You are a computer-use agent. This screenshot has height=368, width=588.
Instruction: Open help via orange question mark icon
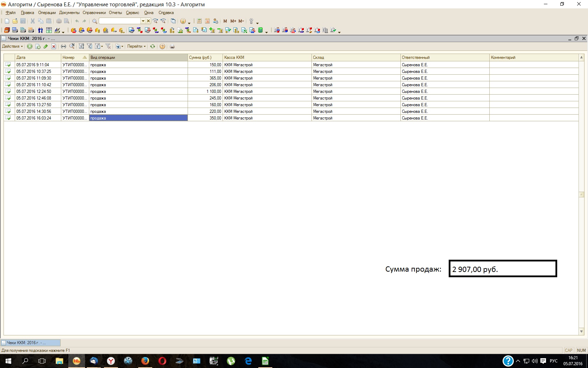162,46
